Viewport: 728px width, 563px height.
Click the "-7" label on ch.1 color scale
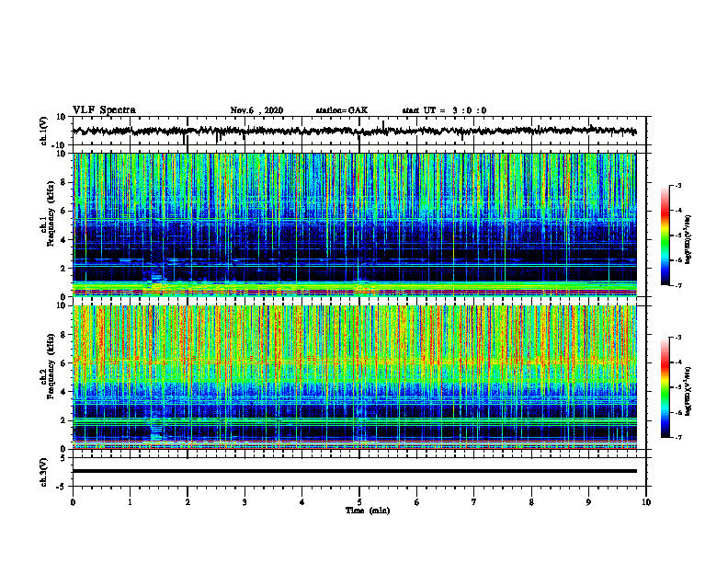tap(678, 285)
